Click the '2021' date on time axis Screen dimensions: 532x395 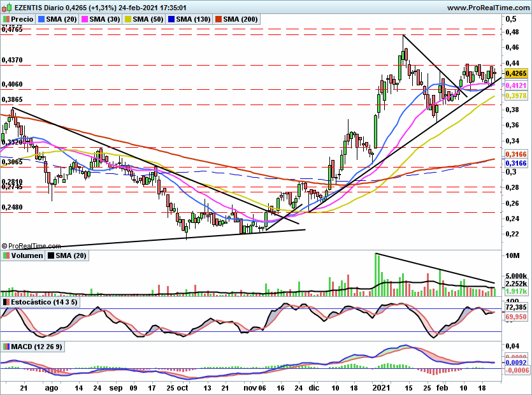[380, 388]
